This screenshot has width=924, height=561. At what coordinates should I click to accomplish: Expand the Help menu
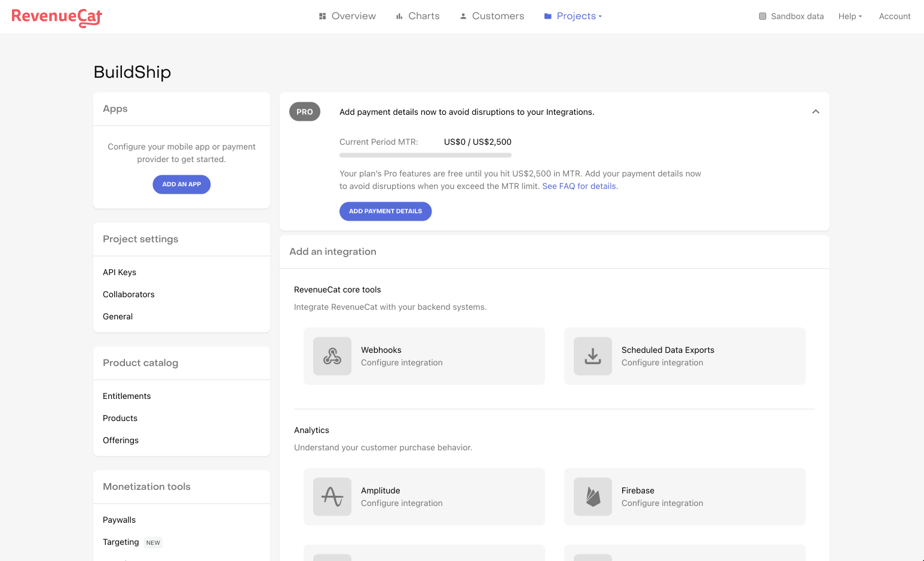click(x=850, y=16)
